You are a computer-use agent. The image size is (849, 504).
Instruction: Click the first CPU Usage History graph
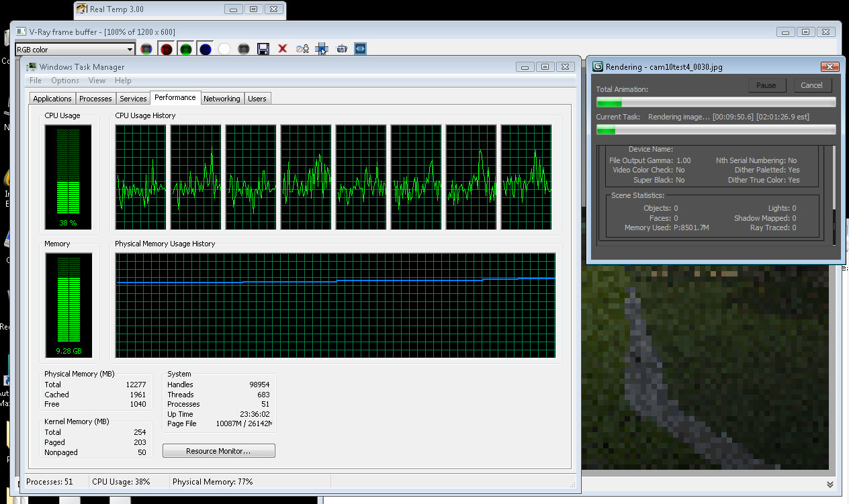click(x=140, y=177)
